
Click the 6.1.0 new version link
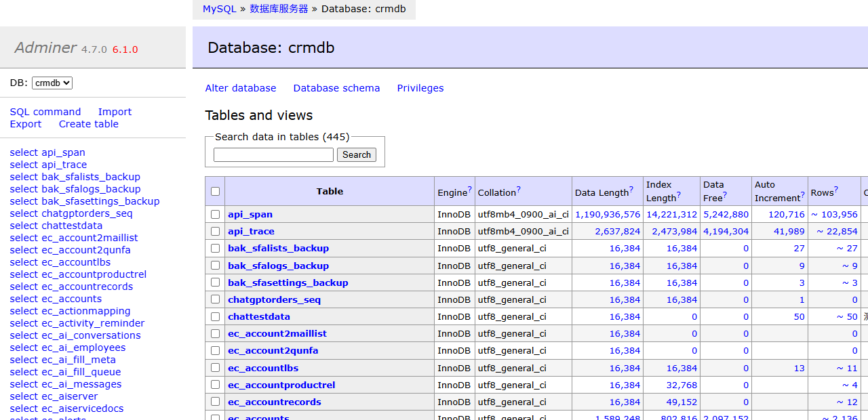coord(125,49)
